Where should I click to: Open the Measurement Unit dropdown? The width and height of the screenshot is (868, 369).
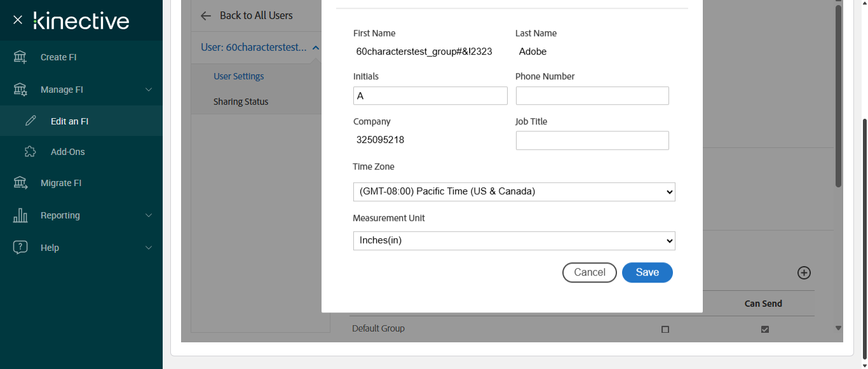click(514, 241)
